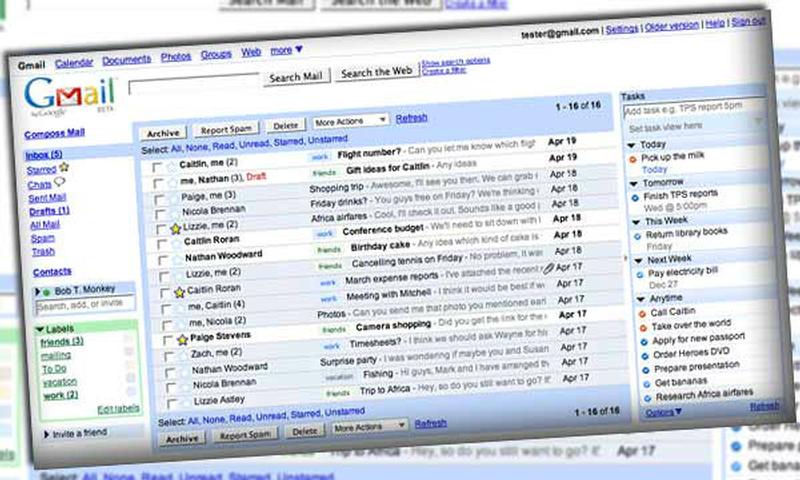
Task: Open Settings link
Action: [622, 29]
